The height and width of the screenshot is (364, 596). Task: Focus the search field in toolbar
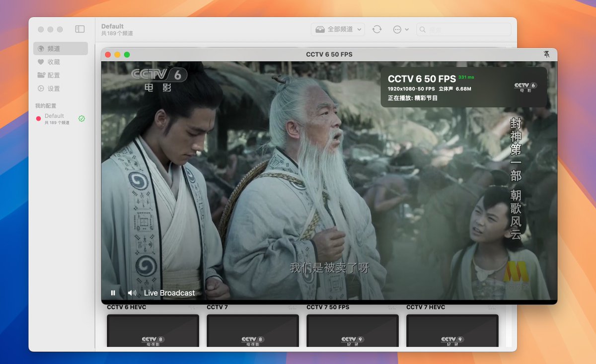(463, 29)
